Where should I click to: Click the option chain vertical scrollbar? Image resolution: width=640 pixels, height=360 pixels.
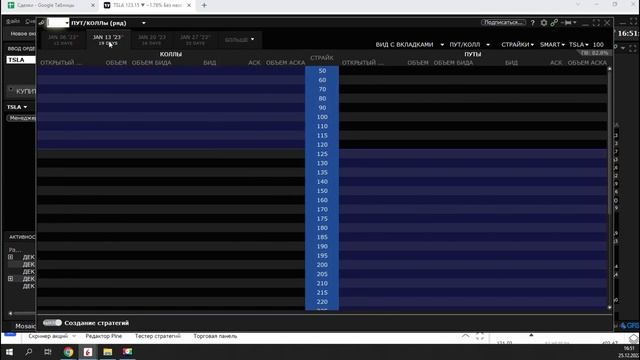[x=610, y=143]
